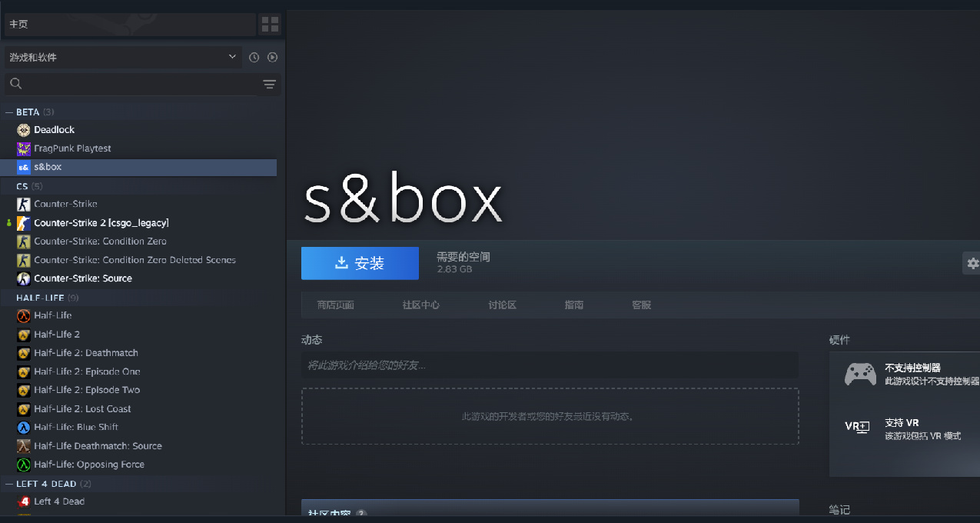Click the Deadlock game icon
980x523 pixels.
(x=24, y=130)
